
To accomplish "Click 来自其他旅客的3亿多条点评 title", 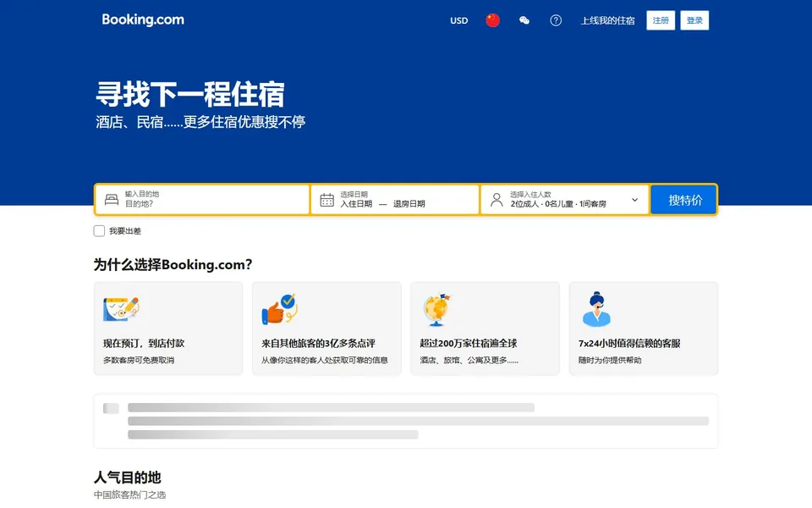I will coord(318,343).
